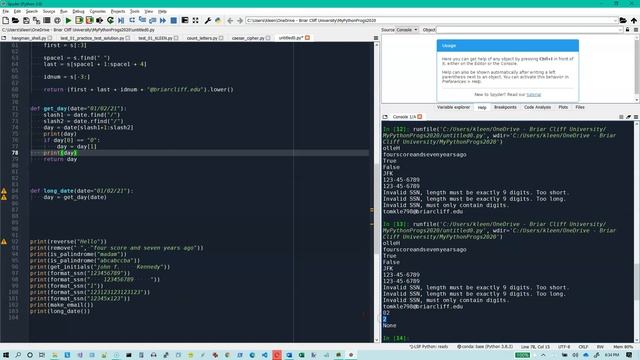Viewport: 640px width, 360px height.
Task: Close the test_01_KLEEN.py editor tab
Action: pyautogui.click(x=176, y=38)
